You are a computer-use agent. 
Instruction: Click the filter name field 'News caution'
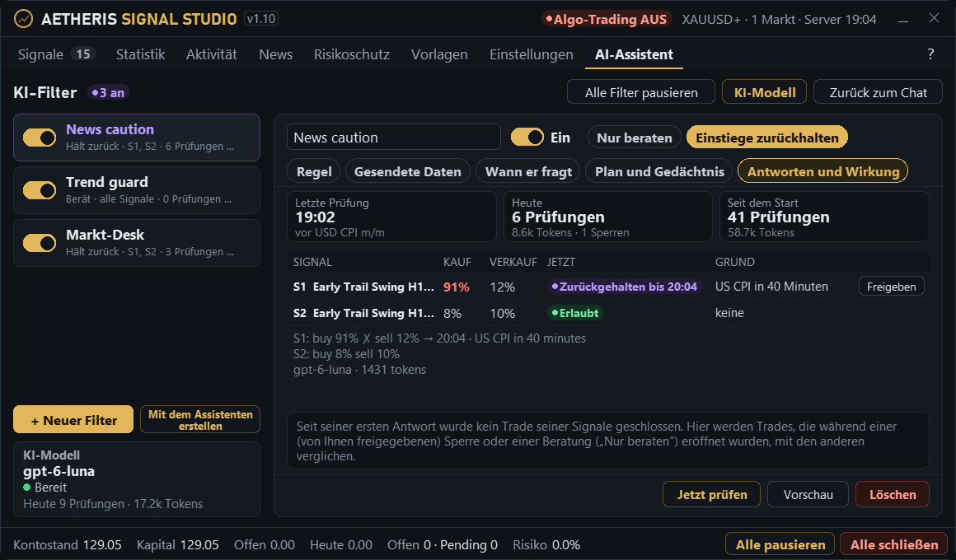394,137
